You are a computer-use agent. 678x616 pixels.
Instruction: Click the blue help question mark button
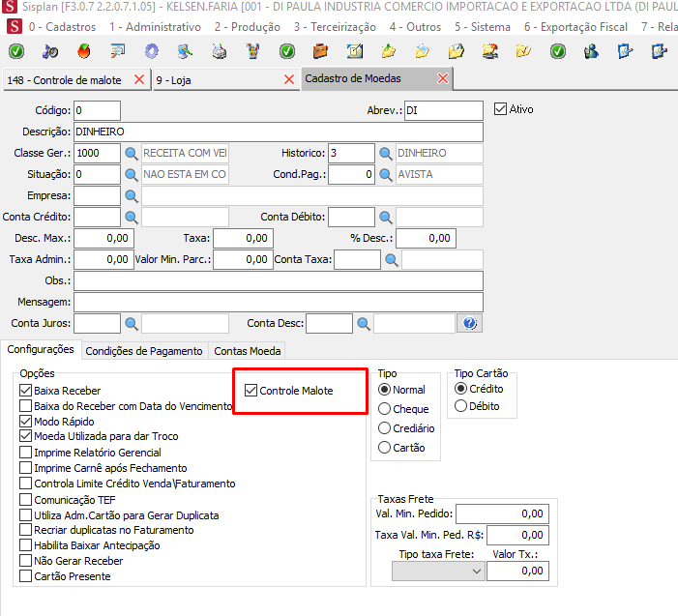click(x=470, y=323)
